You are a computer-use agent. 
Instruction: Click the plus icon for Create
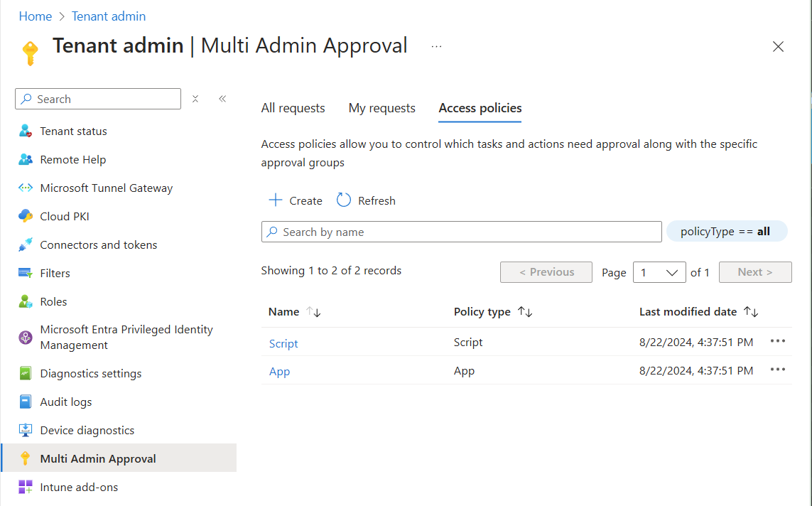[x=276, y=200]
